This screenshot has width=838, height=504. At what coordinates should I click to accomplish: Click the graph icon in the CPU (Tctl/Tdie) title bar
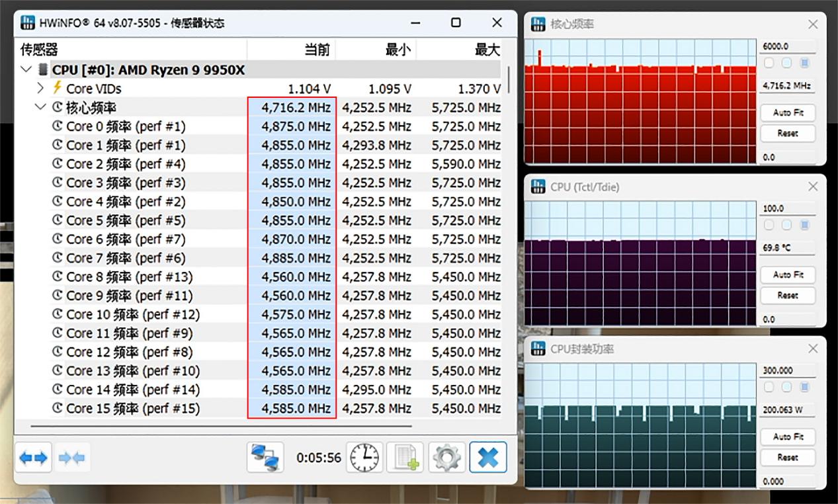(538, 187)
